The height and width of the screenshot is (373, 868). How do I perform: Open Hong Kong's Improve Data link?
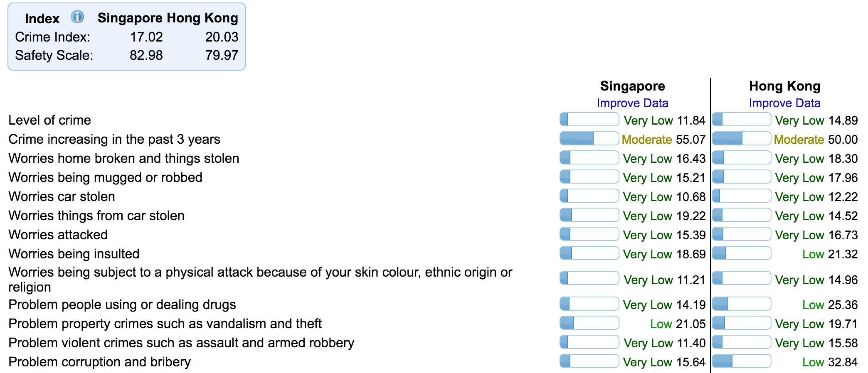pos(784,103)
